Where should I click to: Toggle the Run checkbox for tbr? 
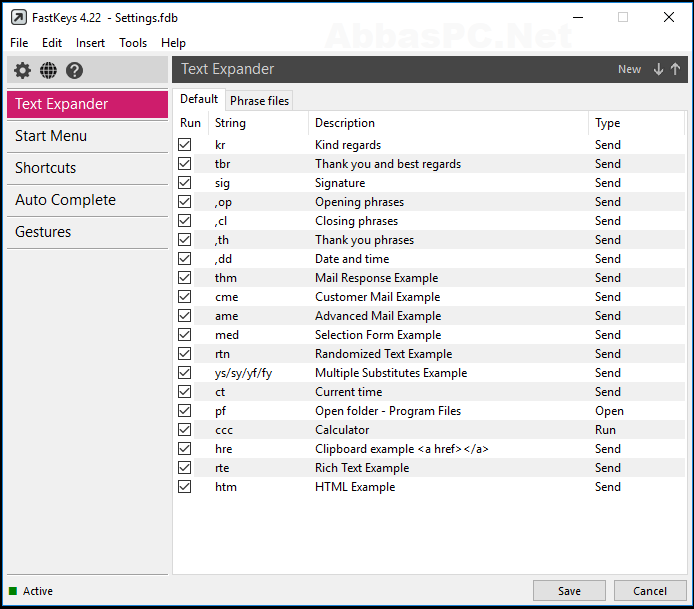point(185,164)
